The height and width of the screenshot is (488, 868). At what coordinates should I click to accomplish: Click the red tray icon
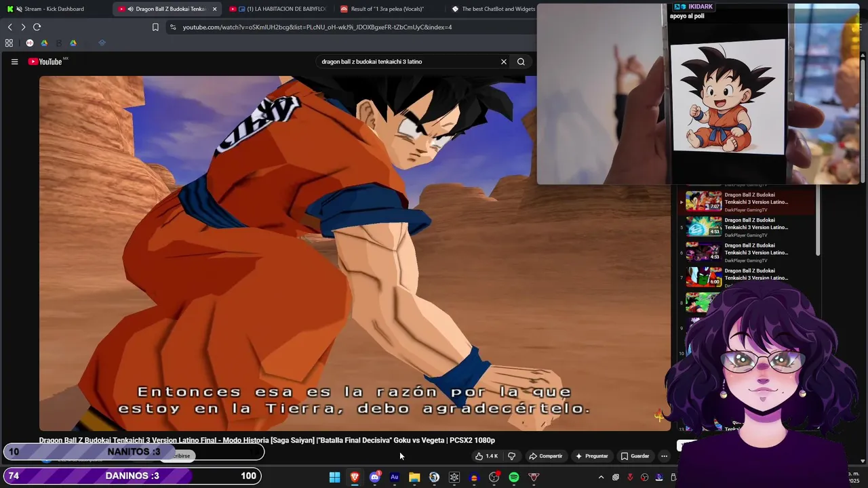(630, 477)
